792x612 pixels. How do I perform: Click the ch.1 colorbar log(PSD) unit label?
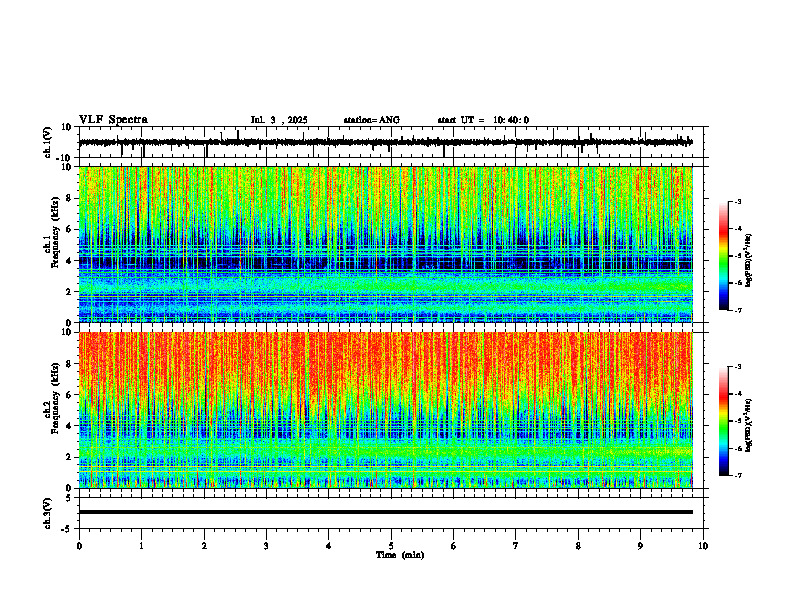(x=748, y=261)
